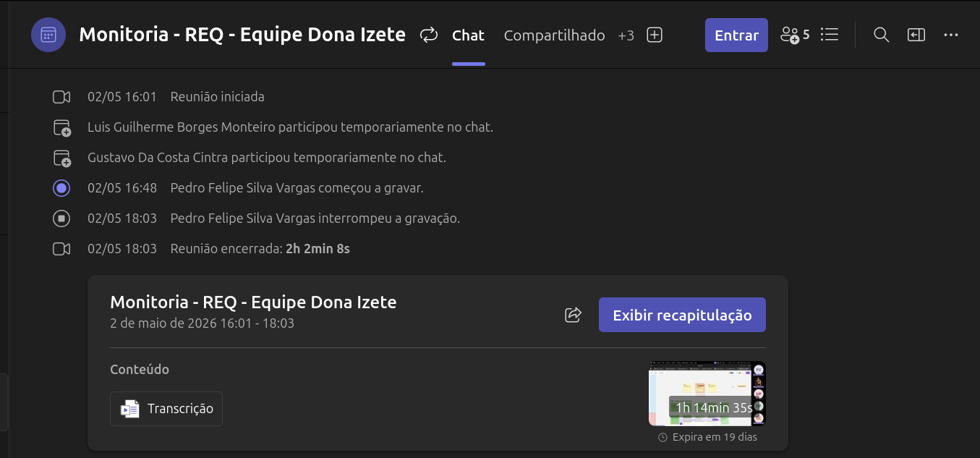Viewport: 980px width, 458px height.
Task: Click 'Pedro Felipe Silva Vargas começou a gravar' text
Action: click(x=297, y=188)
